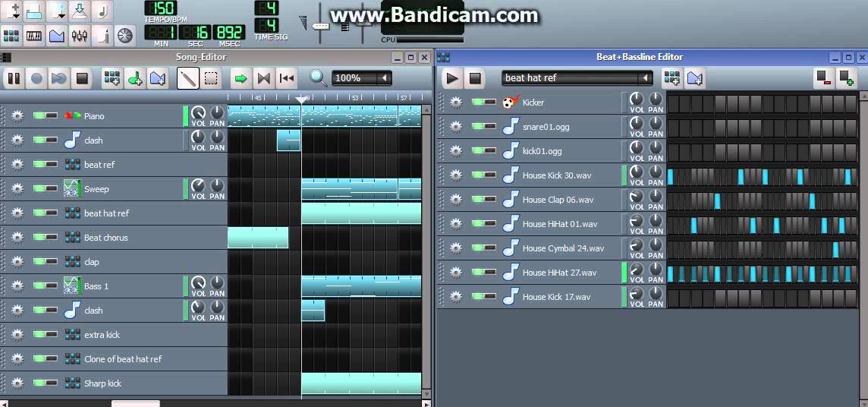Mute the Beat chorus track
This screenshot has width=868, height=407.
39,237
